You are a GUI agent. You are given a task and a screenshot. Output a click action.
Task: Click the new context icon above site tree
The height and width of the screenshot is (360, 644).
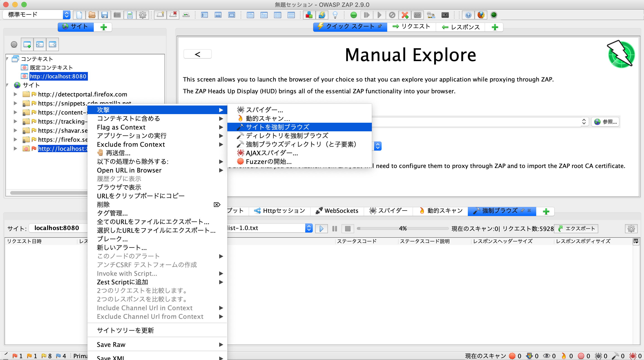27,45
